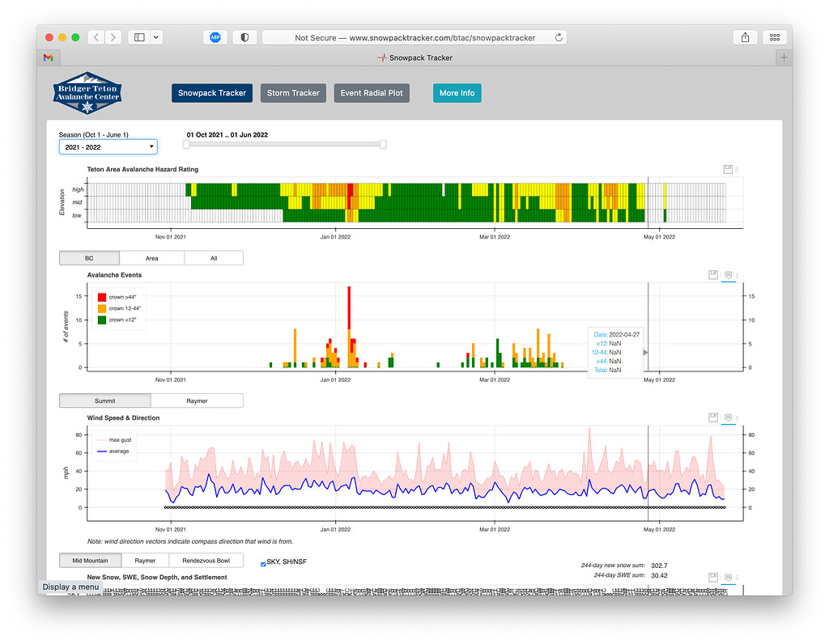Expand the Safari sidebar options dropdown arrow
This screenshot has height=644, width=829.
[x=155, y=37]
